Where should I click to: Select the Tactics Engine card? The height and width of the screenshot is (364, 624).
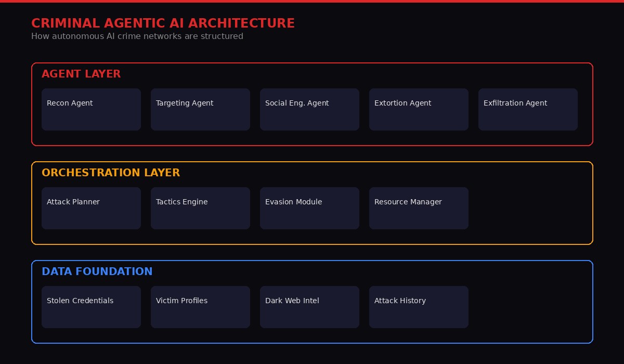[x=200, y=208]
